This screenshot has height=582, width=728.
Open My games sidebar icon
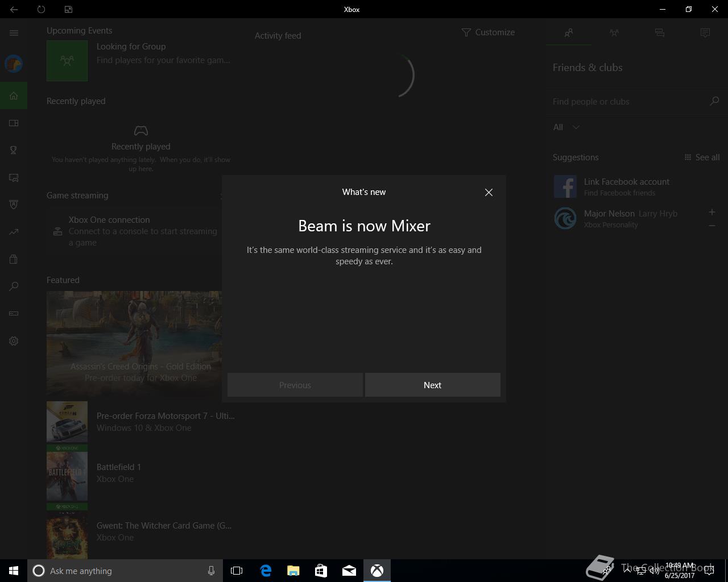click(x=14, y=123)
